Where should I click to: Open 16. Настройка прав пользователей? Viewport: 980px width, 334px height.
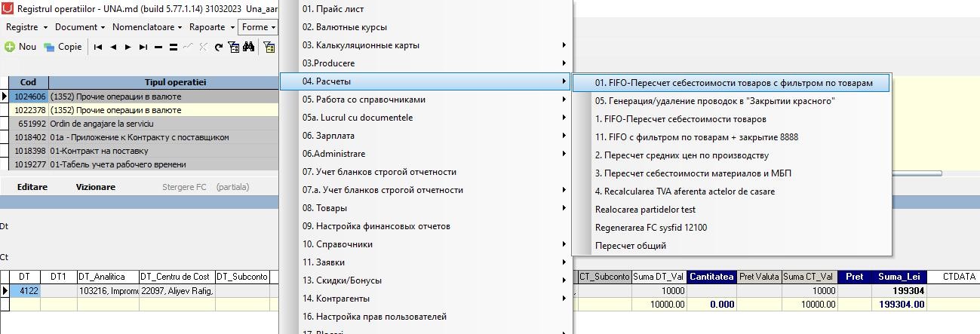(426, 317)
